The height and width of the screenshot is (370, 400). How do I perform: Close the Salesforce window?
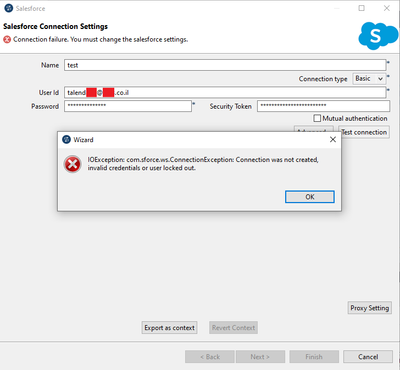tap(387, 8)
